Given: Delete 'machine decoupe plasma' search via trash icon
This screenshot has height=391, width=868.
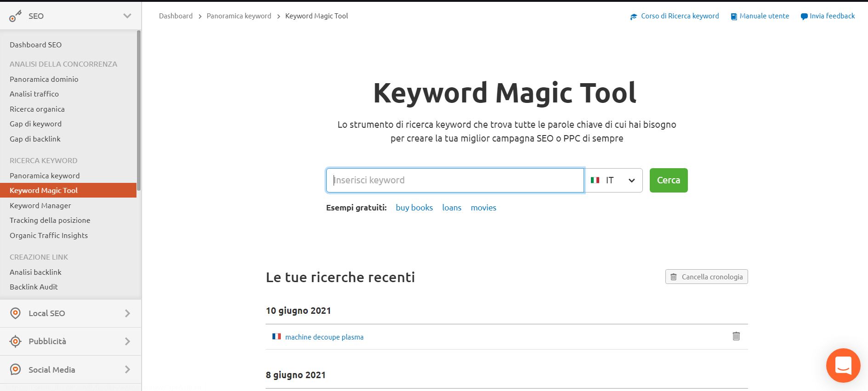Looking at the screenshot, I should click(x=736, y=336).
